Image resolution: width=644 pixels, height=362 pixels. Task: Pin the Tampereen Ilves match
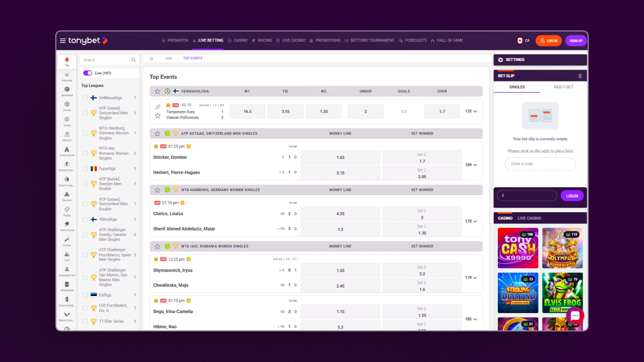[158, 107]
